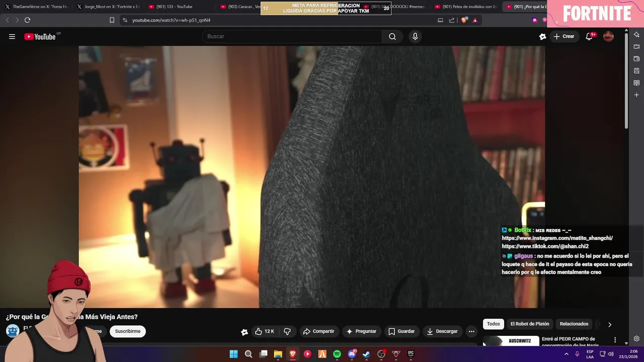The image size is (644, 362).
Task: Click the Crear button
Action: (x=563, y=36)
